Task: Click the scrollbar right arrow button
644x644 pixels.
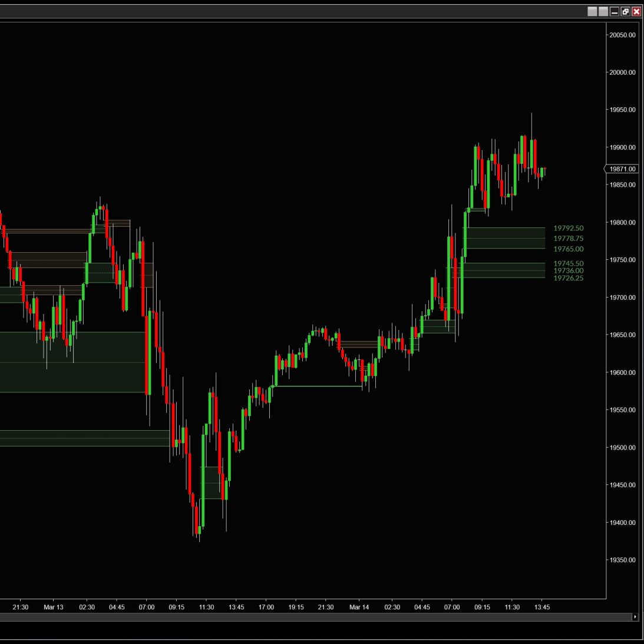Action: pos(635,617)
